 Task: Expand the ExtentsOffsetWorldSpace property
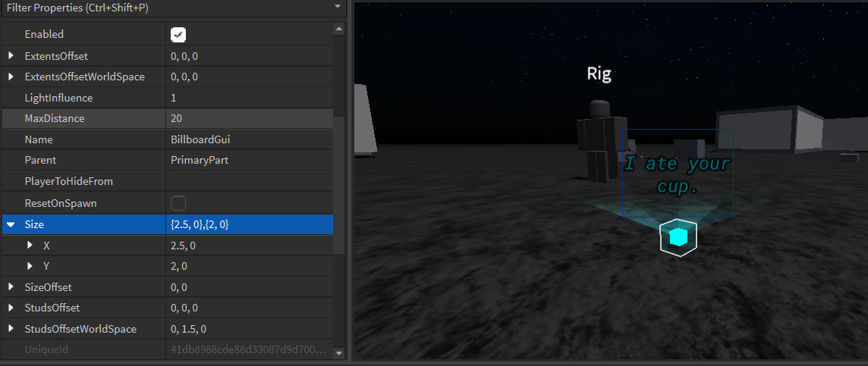11,77
